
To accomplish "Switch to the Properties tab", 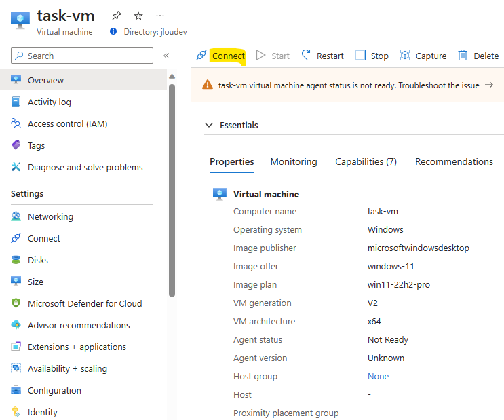I will click(x=232, y=161).
